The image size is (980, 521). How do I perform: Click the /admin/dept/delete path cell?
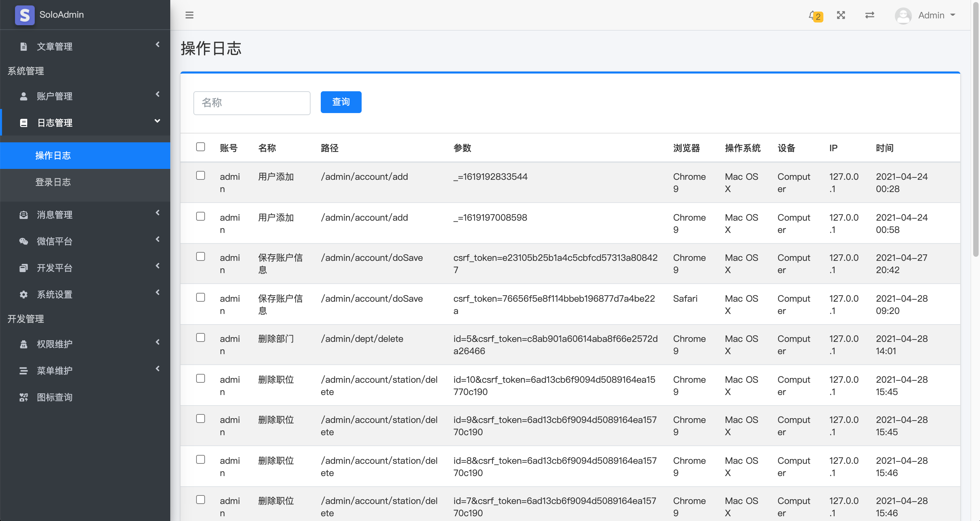[x=362, y=339]
